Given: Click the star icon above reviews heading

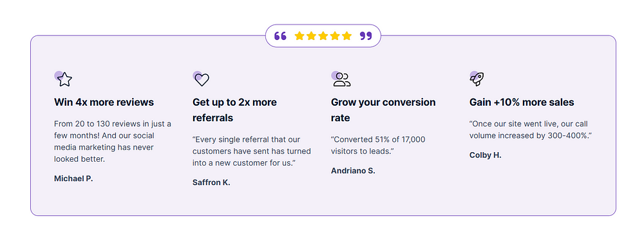Looking at the screenshot, I should coord(64,79).
